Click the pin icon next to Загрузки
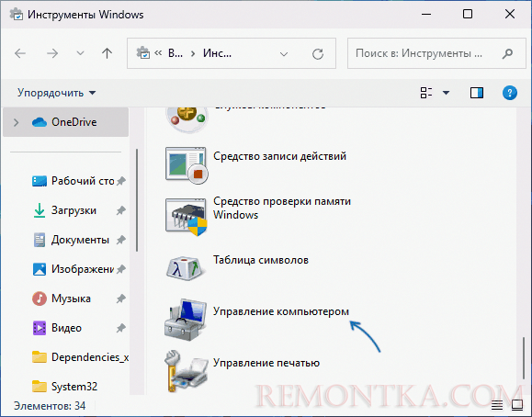 (x=121, y=210)
